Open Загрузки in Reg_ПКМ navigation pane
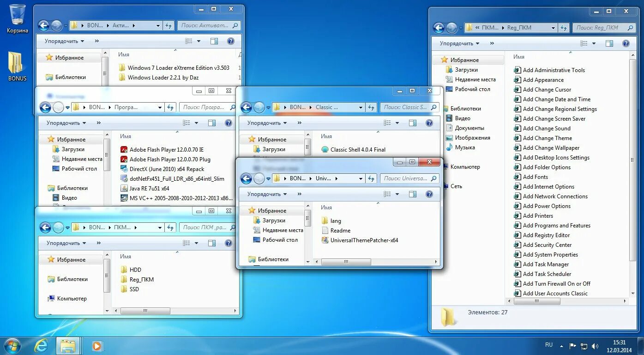Image resolution: width=644 pixels, height=355 pixels. click(x=462, y=70)
